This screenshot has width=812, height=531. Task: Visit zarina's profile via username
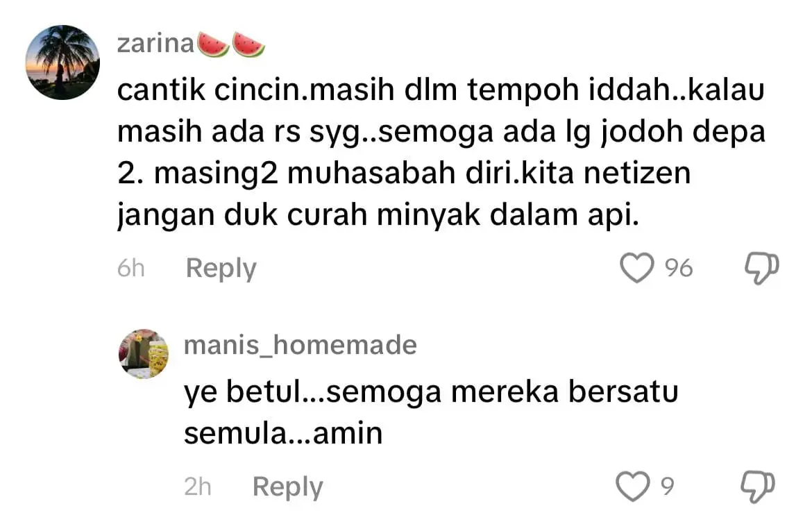155,44
